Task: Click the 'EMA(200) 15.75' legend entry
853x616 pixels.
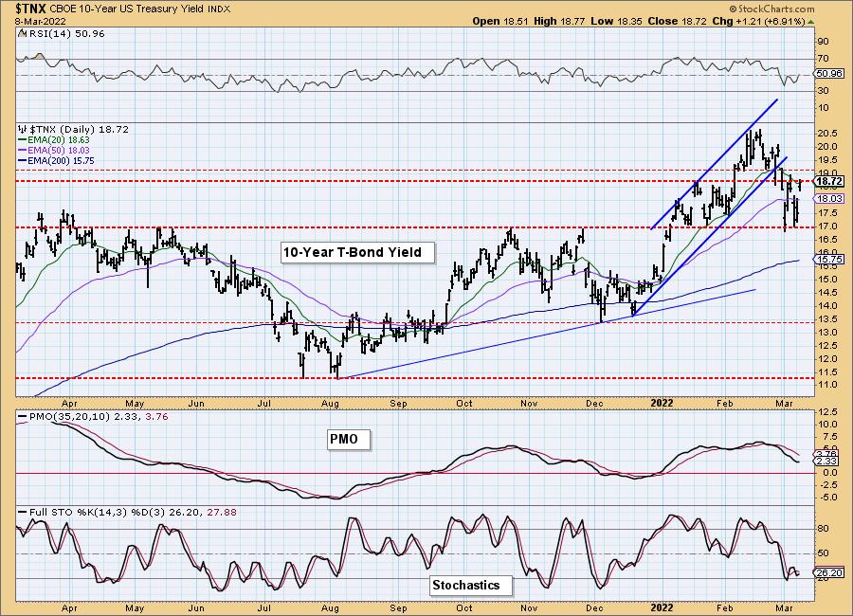Action: pyautogui.click(x=61, y=160)
